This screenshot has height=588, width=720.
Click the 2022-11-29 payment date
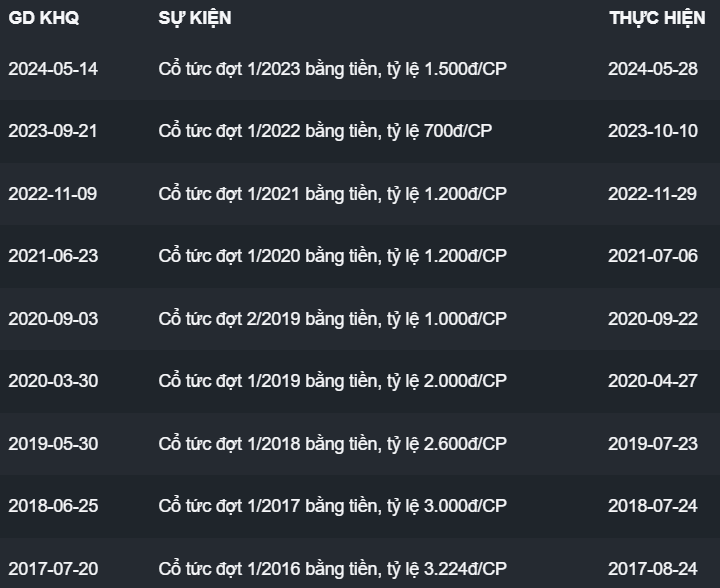pos(652,194)
